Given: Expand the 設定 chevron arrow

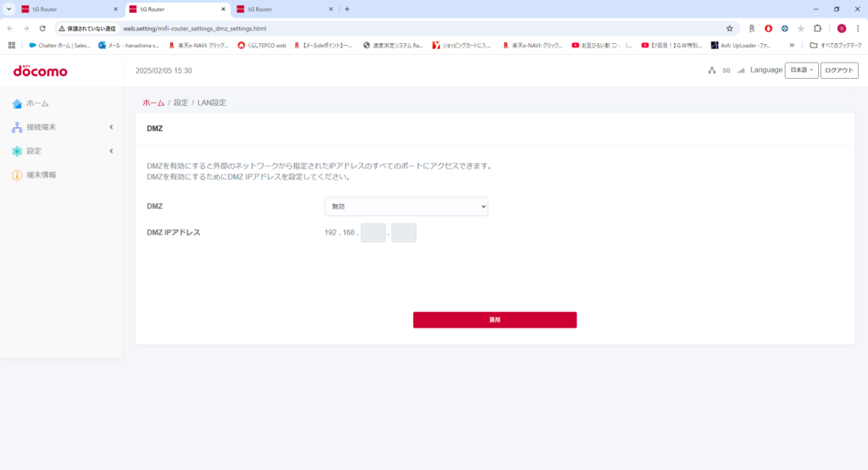Looking at the screenshot, I should (111, 151).
